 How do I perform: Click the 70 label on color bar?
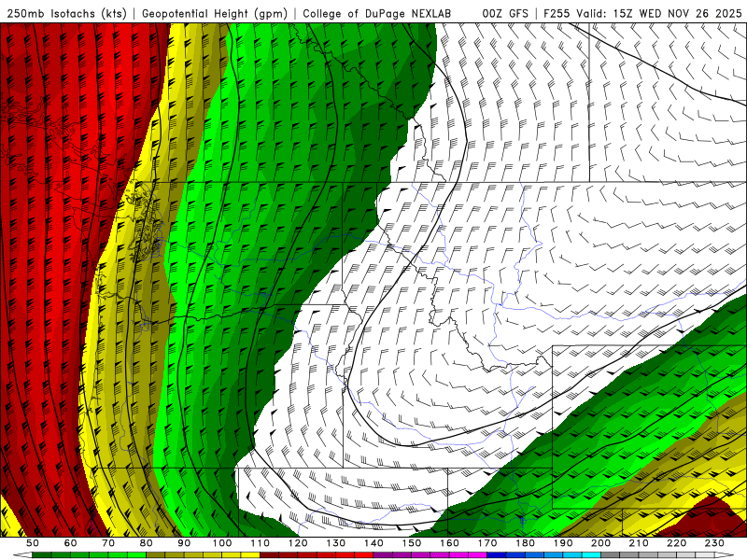[108, 543]
